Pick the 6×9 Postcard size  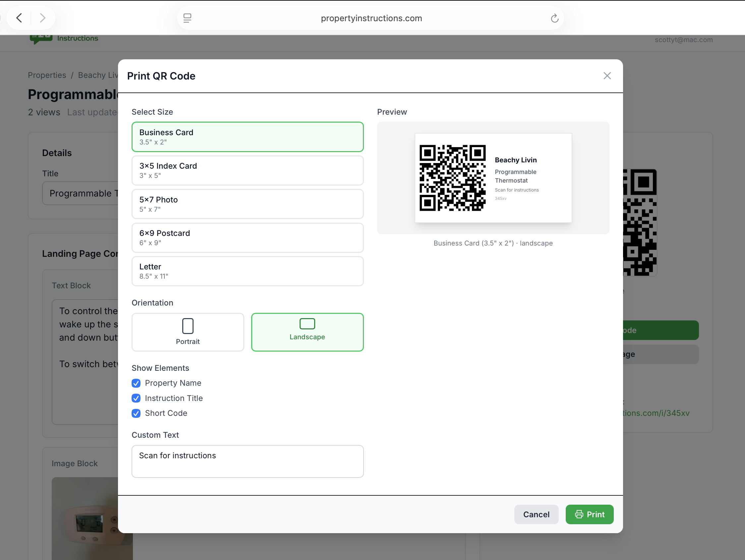(248, 238)
